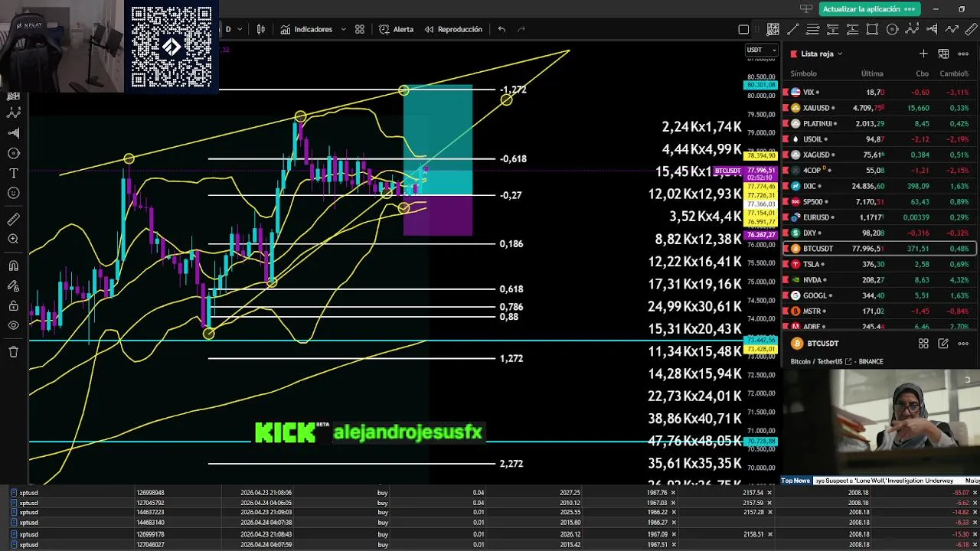Open the candlestick chart type selector
The width and height of the screenshot is (980, 551).
point(261,29)
